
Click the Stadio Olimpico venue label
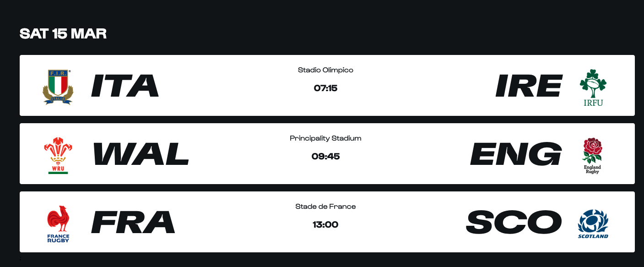pos(325,70)
